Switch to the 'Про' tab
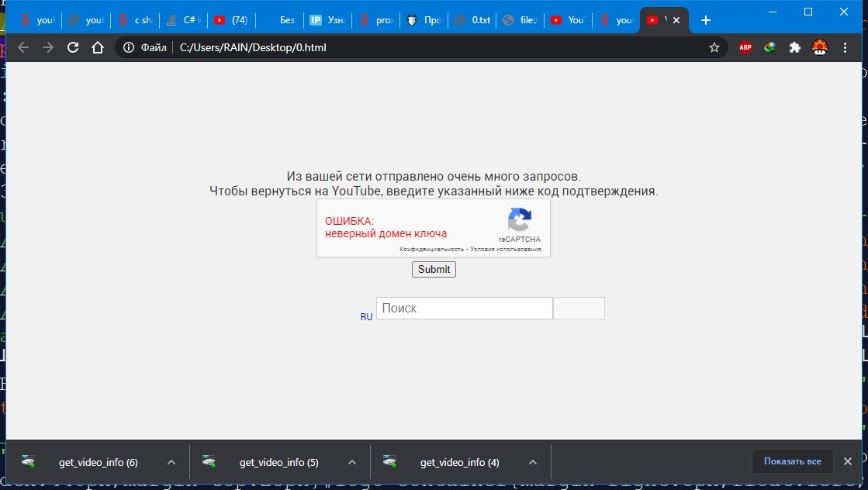The width and height of the screenshot is (868, 490). [x=424, y=20]
